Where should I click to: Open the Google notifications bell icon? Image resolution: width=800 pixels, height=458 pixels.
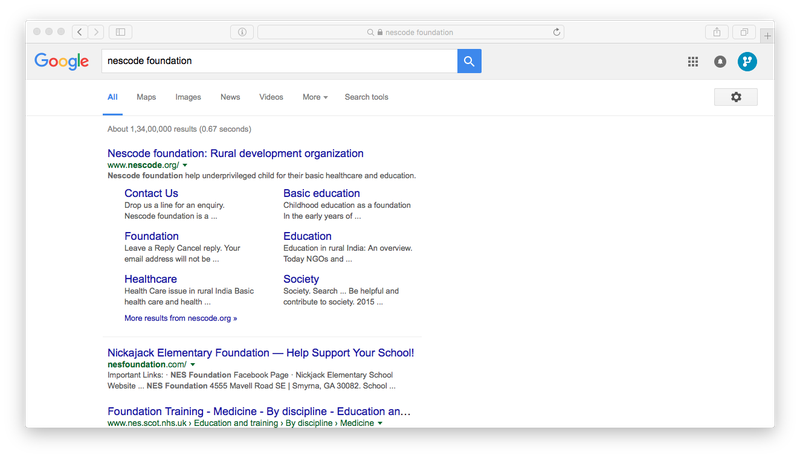[x=720, y=62]
